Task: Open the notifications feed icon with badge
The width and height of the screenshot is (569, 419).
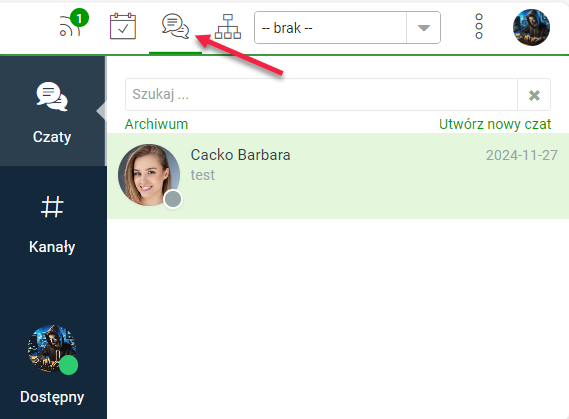Action: coord(74,23)
